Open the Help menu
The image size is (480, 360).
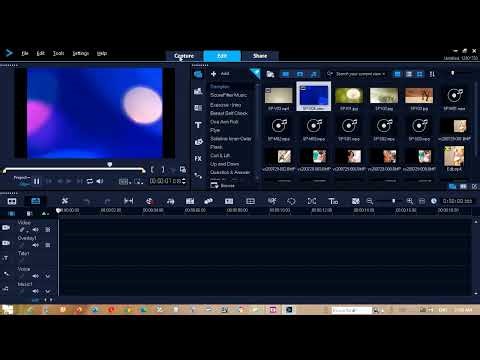point(102,53)
